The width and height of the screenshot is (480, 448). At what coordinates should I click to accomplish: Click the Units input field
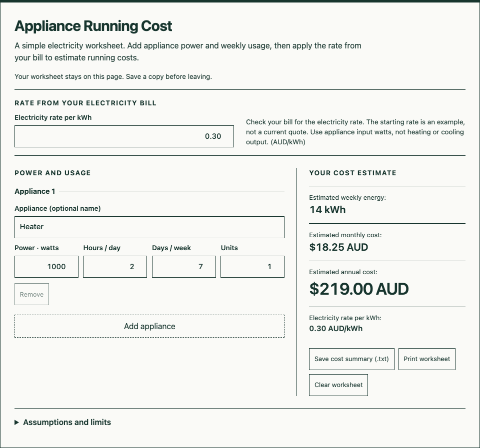[252, 267]
